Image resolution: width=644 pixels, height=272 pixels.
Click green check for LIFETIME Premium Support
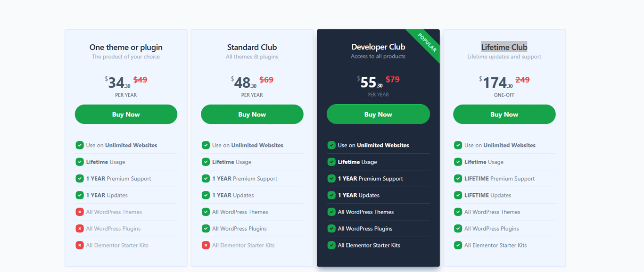(x=458, y=179)
